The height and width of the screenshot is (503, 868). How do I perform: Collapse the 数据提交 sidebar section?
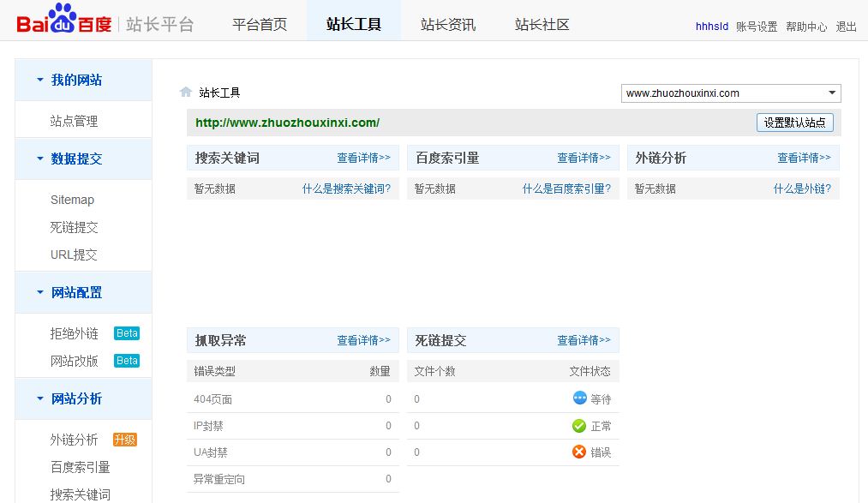click(40, 159)
